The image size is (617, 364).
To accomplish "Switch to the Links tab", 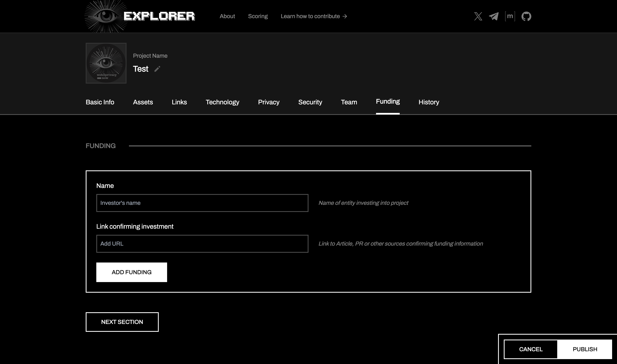I will 179,102.
